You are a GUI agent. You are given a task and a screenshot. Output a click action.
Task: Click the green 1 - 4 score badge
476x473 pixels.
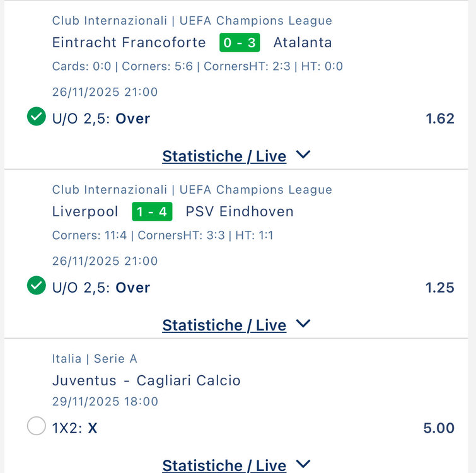click(152, 212)
